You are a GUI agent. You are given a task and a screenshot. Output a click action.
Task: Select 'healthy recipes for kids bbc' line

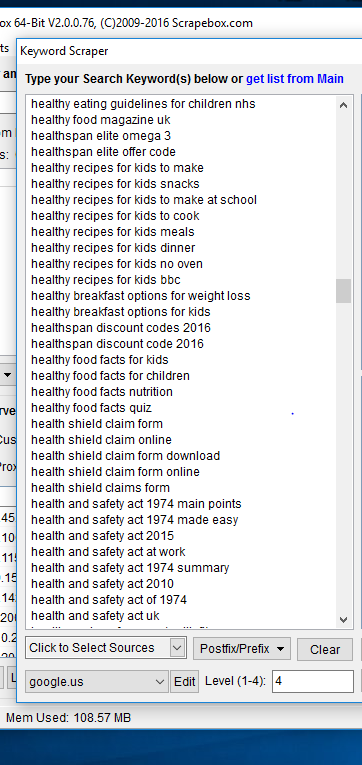coord(106,280)
